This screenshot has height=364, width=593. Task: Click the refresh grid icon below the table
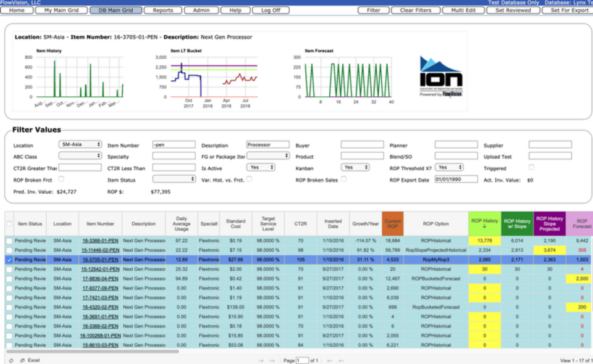pos(11,360)
